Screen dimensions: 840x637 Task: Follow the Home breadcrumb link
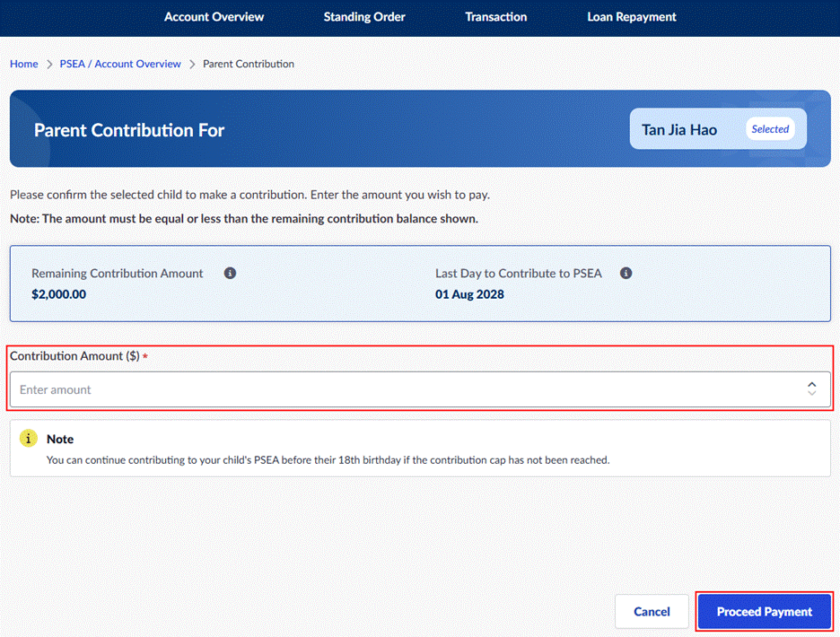coord(24,64)
